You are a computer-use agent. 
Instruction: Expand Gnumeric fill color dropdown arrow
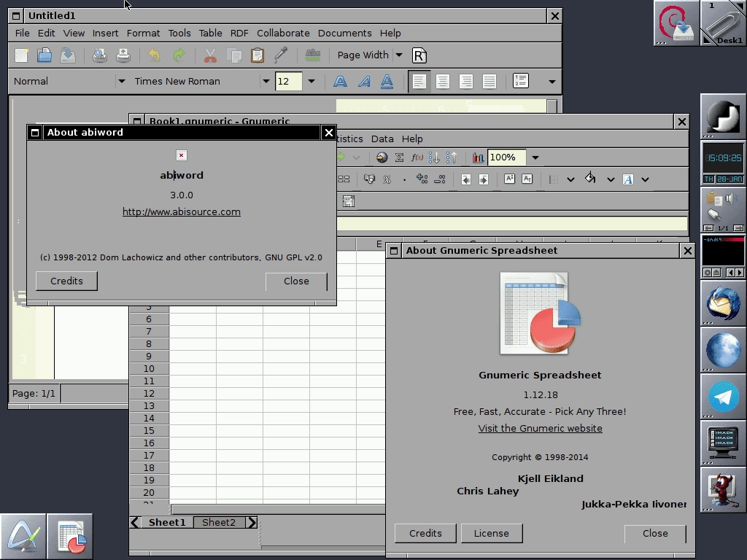point(611,179)
